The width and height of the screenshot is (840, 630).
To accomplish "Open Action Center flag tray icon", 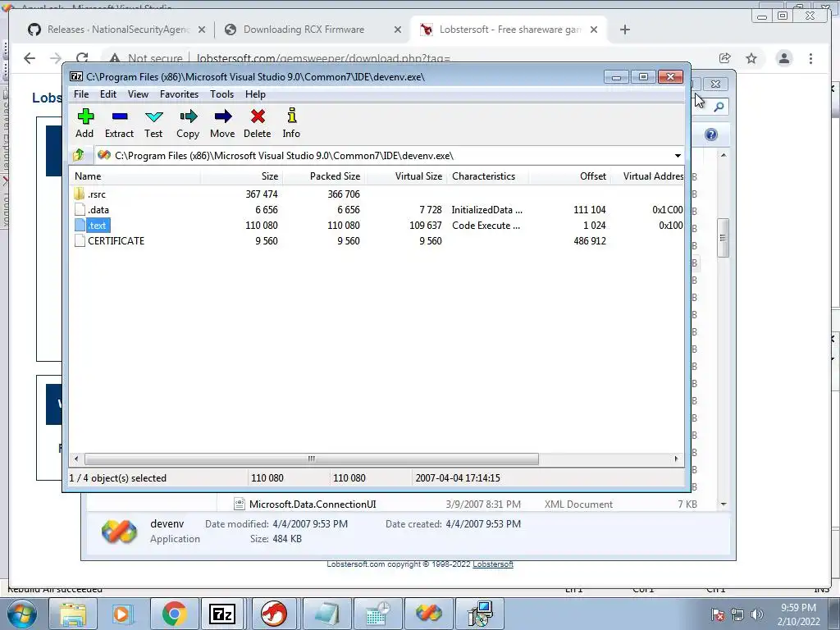I will tap(717, 614).
